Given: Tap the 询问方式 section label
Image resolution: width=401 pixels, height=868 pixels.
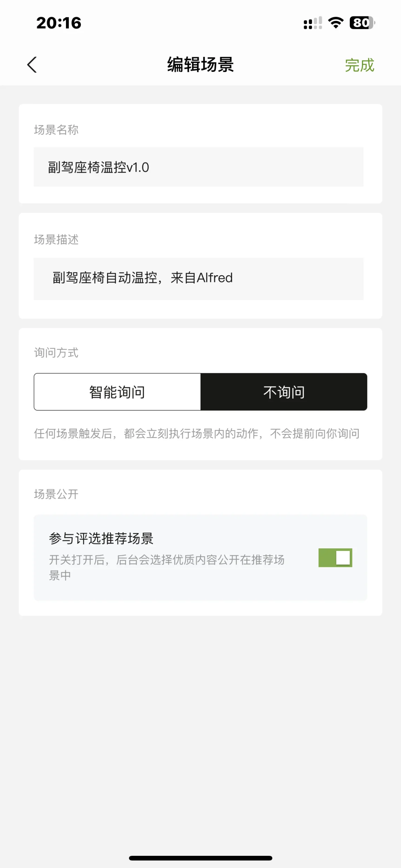Looking at the screenshot, I should pos(56,353).
